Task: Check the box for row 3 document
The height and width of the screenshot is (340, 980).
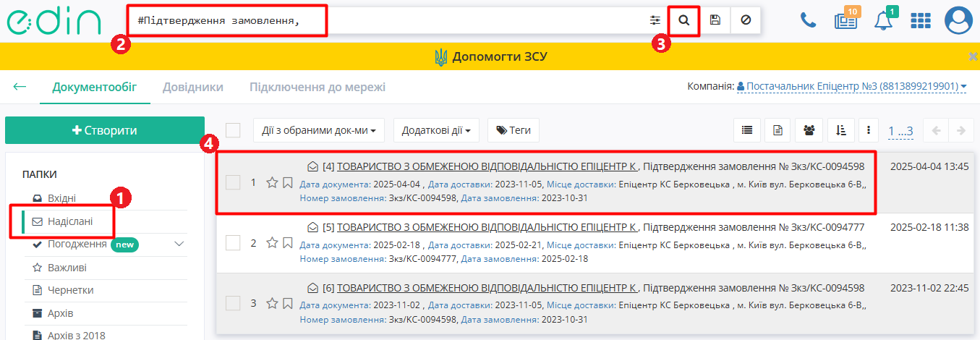Action: pyautogui.click(x=233, y=303)
